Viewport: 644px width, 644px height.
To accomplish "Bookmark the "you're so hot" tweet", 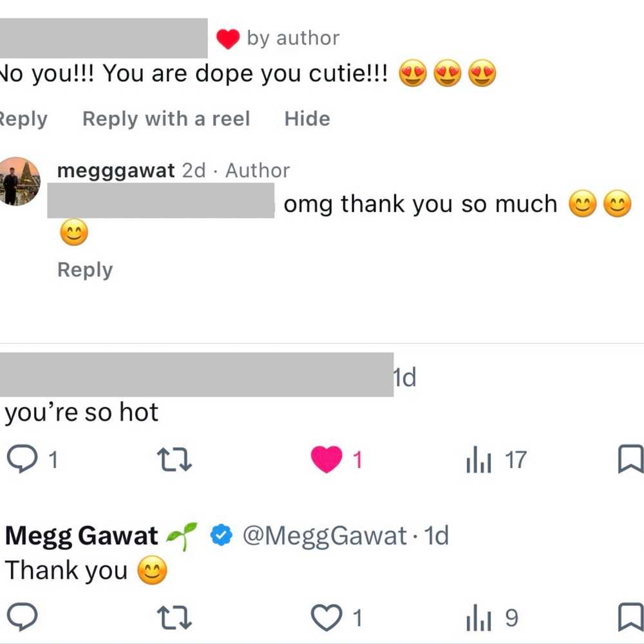I will 630,460.
